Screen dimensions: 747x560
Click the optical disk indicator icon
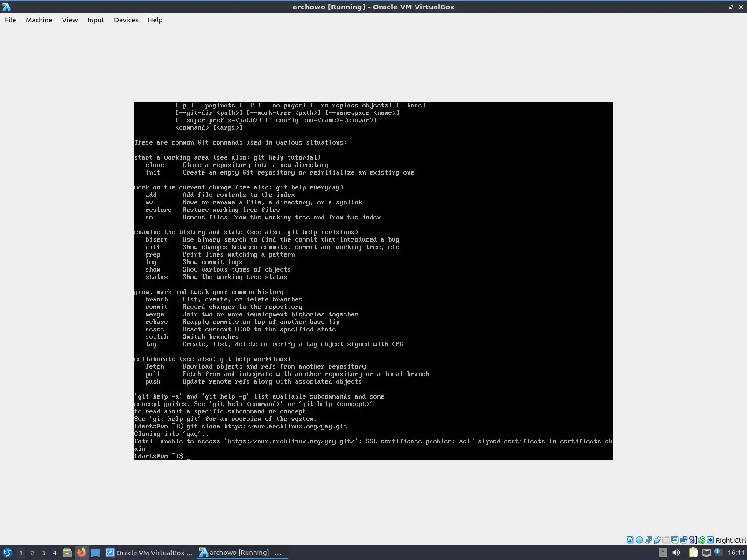[x=639, y=540]
